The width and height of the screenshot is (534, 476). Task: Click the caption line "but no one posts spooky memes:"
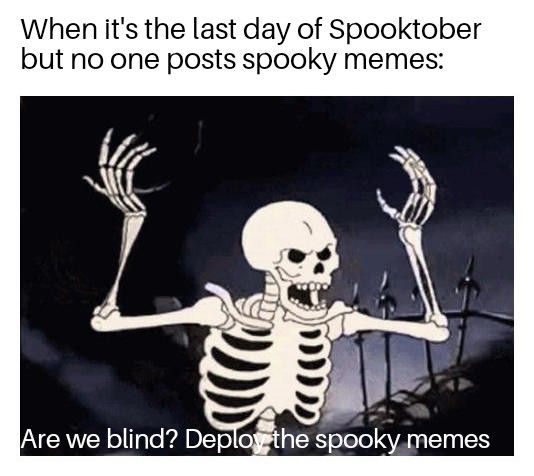[233, 59]
